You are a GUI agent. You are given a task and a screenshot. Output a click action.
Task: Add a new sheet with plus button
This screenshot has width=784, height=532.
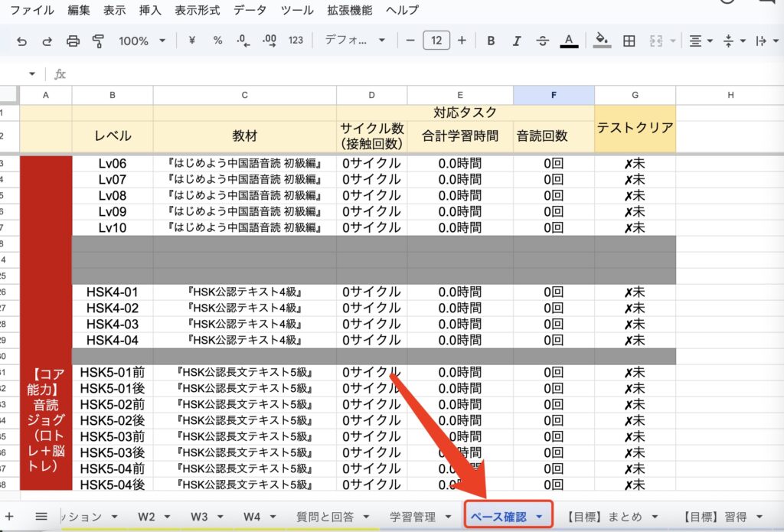click(x=10, y=517)
